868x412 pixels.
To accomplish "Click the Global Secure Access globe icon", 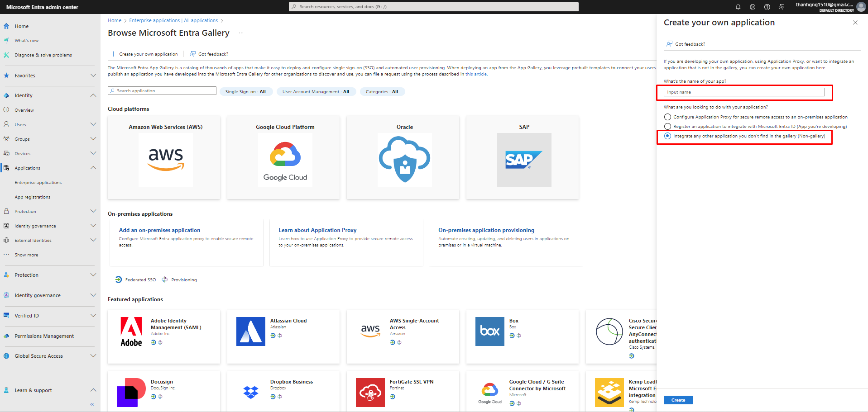I will (6, 356).
